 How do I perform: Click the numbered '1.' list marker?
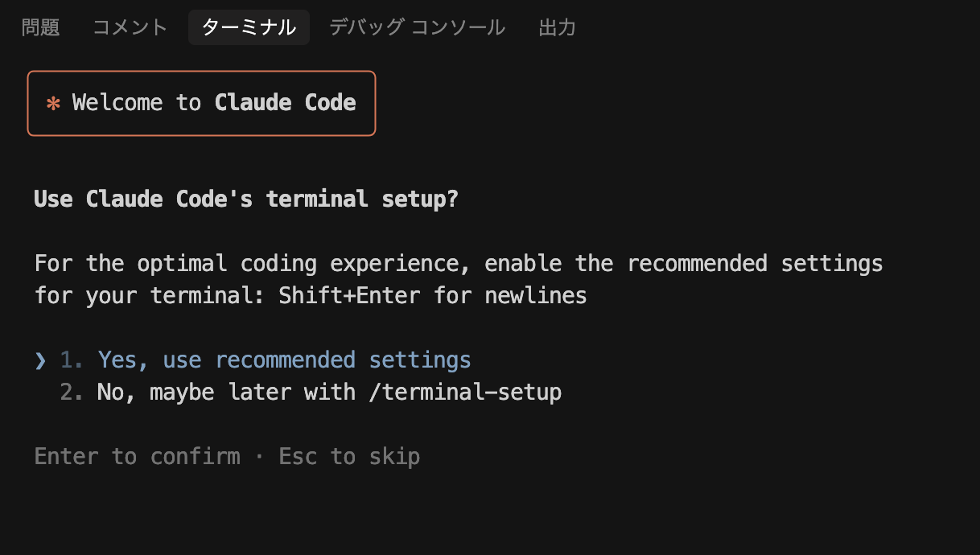coord(70,360)
